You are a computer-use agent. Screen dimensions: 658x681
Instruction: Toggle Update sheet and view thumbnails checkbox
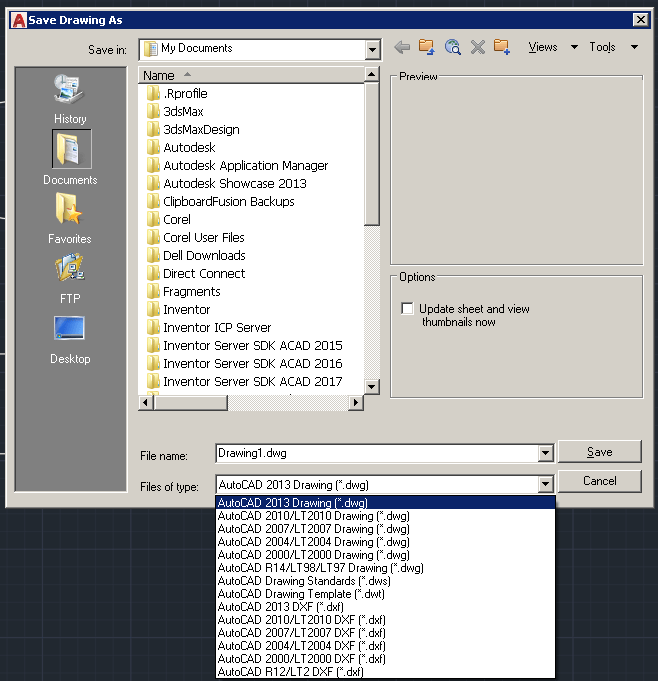pyautogui.click(x=407, y=309)
